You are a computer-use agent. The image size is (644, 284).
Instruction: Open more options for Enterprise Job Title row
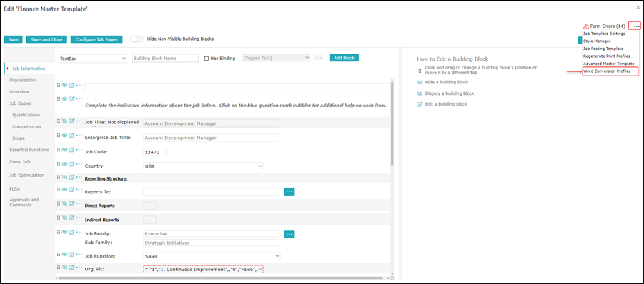tap(79, 136)
